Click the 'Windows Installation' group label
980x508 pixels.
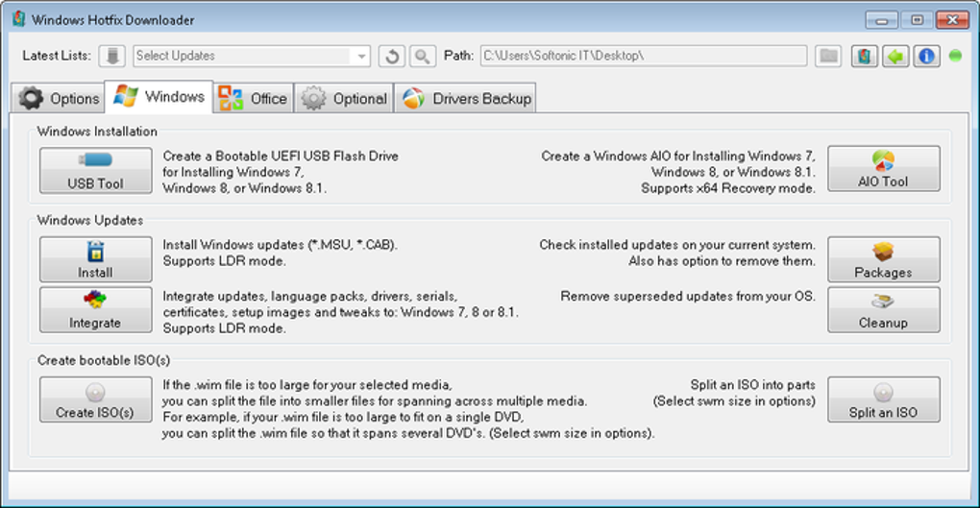[97, 132]
